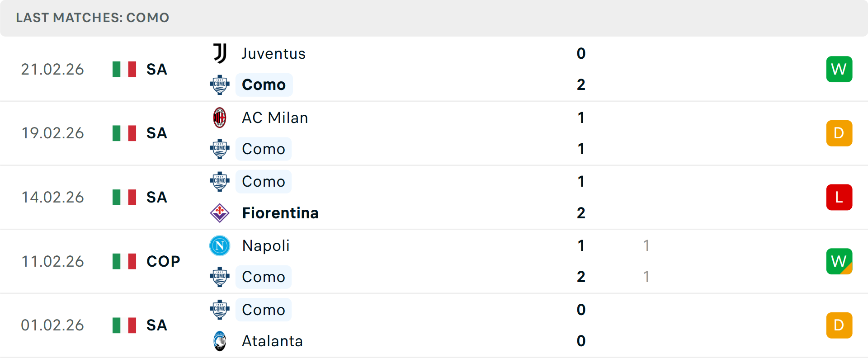Click the Fiorentina club logo
868x358 pixels.
click(220, 213)
